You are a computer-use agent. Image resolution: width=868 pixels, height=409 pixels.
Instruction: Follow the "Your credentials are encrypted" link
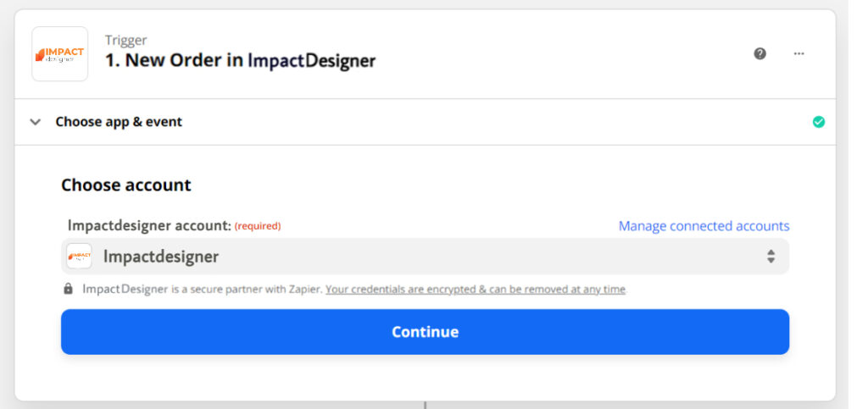(x=476, y=289)
